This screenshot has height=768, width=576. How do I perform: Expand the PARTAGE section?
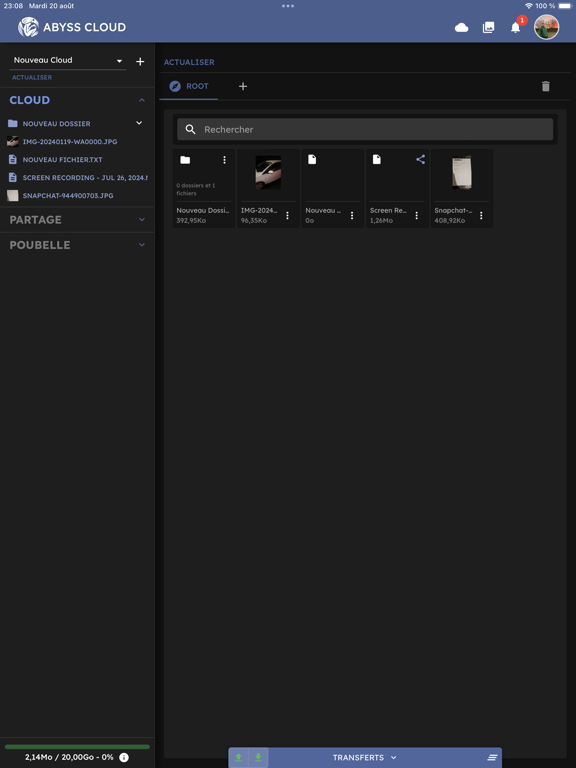pos(142,219)
